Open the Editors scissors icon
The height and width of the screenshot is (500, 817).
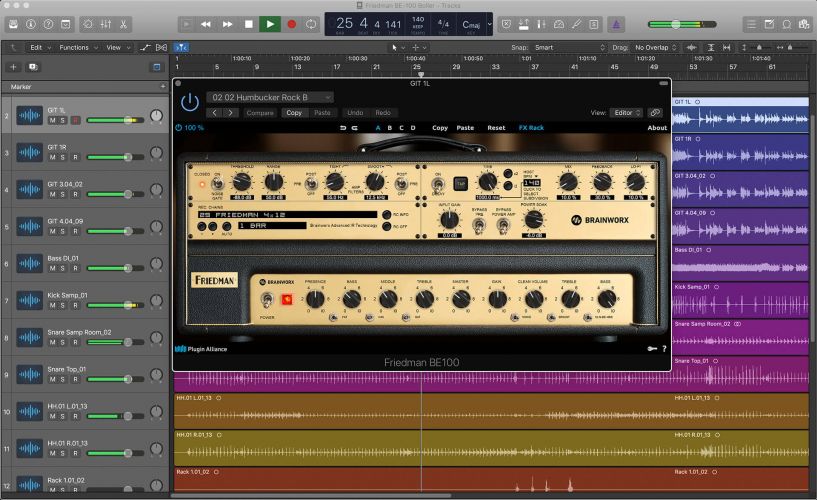click(x=123, y=24)
